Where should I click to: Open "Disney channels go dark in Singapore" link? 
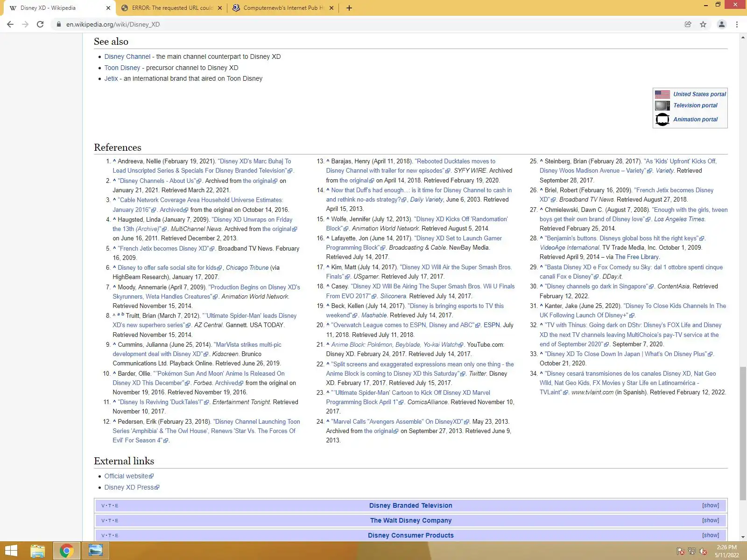pos(599,286)
